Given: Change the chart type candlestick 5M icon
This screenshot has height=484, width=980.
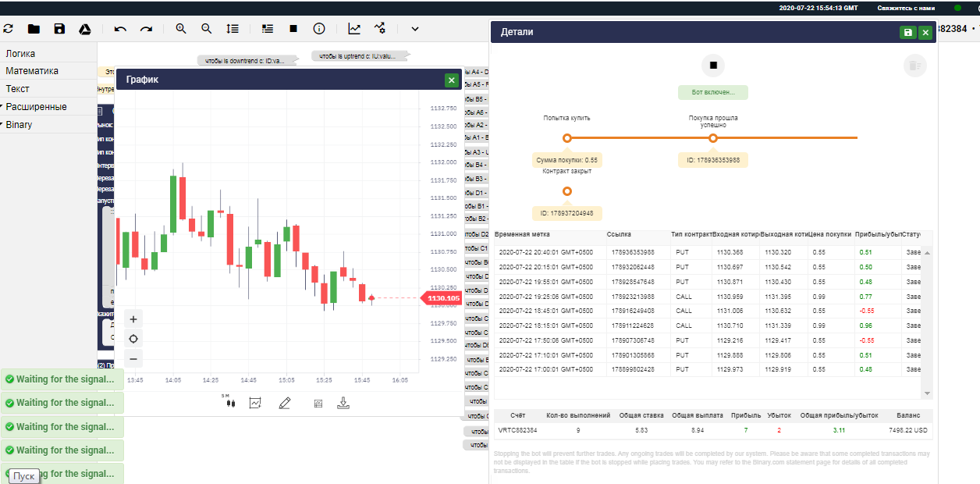Looking at the screenshot, I should pyautogui.click(x=229, y=401).
